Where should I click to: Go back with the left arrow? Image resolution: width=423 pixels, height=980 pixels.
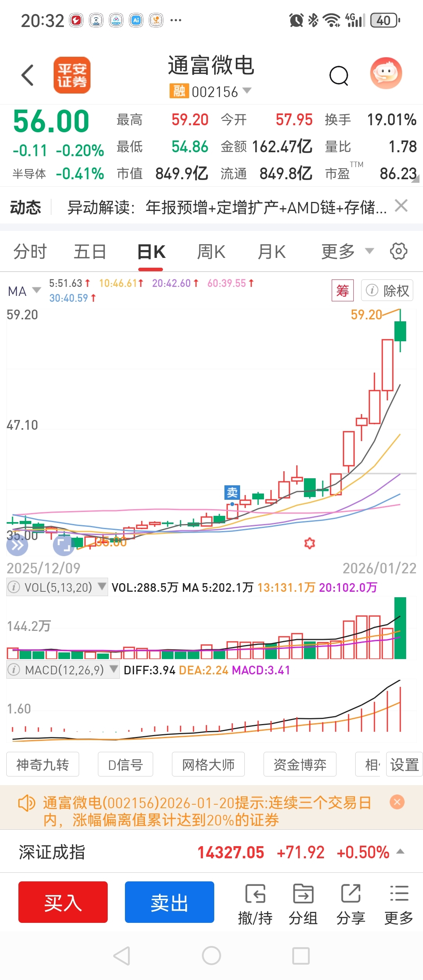tap(27, 75)
